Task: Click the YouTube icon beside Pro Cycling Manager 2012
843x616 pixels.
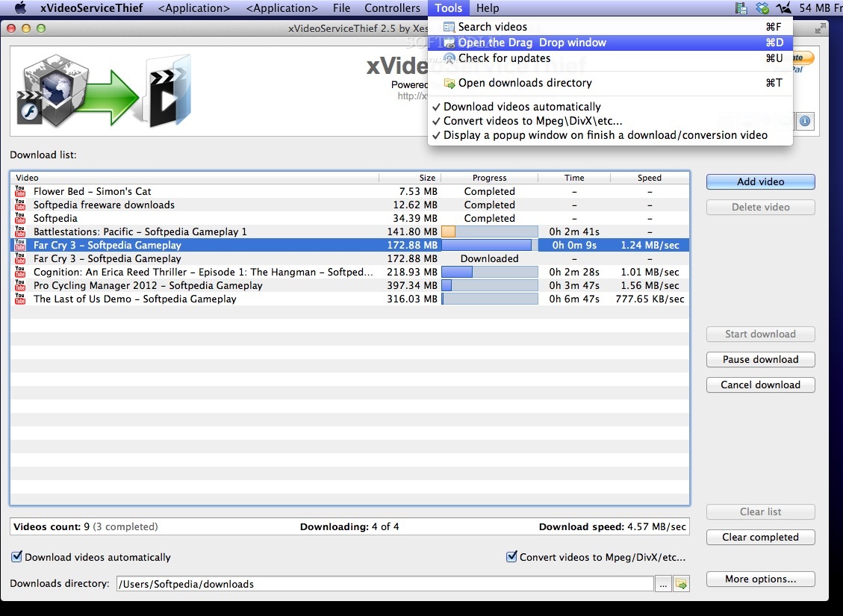Action: (20, 285)
